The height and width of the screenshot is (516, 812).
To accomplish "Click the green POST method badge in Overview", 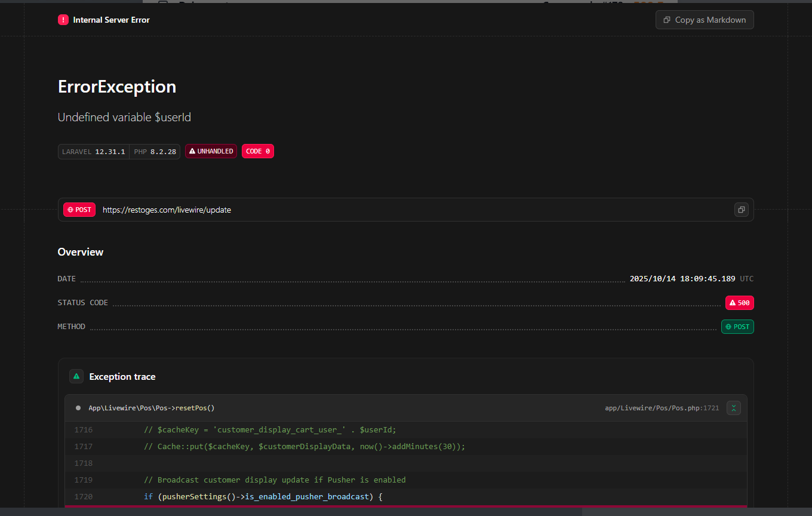I will [x=737, y=327].
